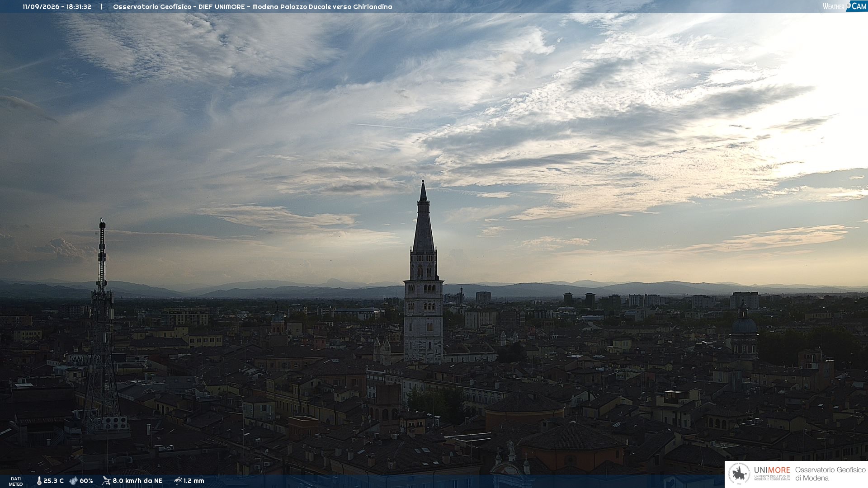Screen dimensions: 868x488
Task: Click the WeatherCam logo
Action: [844, 6]
